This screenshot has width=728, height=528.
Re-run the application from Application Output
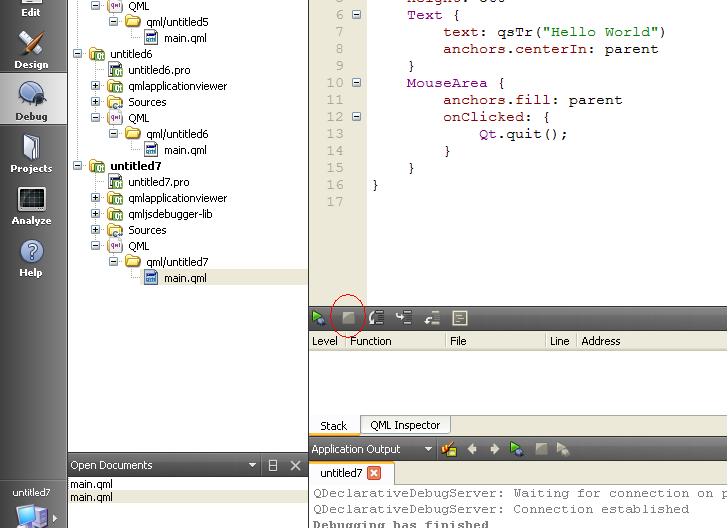517,449
